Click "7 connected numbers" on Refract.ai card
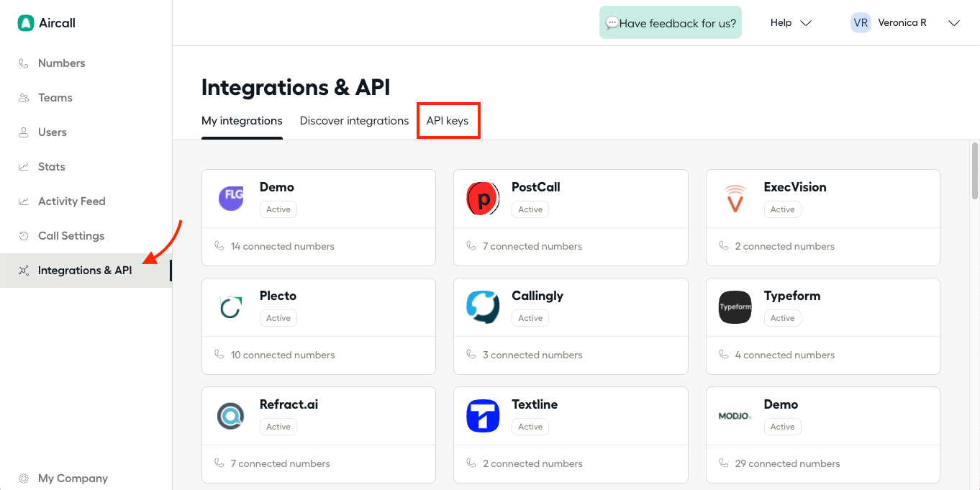Viewport: 980px width, 490px height. click(281, 463)
